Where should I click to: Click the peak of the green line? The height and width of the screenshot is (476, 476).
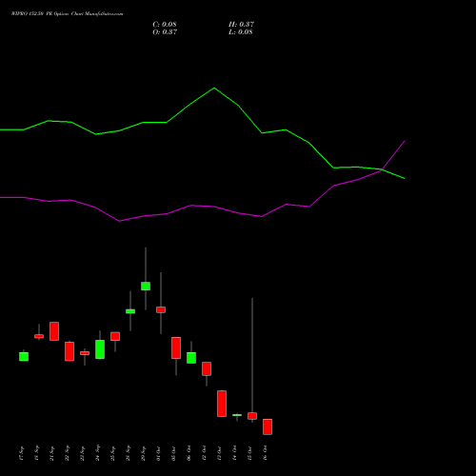point(214,88)
